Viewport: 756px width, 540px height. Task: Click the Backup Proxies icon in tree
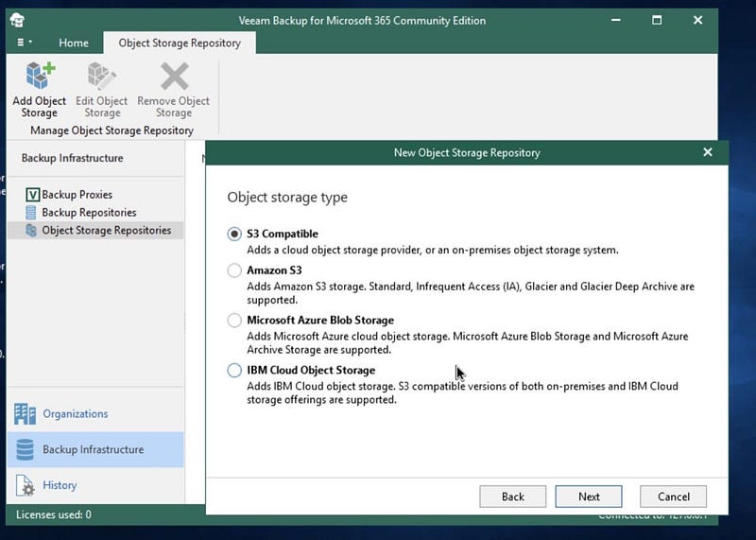tap(32, 195)
